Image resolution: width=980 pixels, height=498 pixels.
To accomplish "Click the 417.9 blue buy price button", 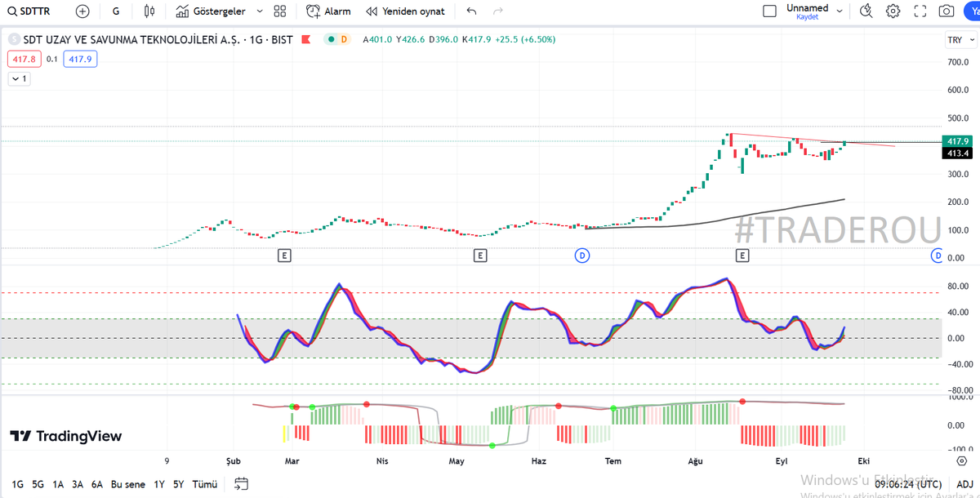I will 81,59.
